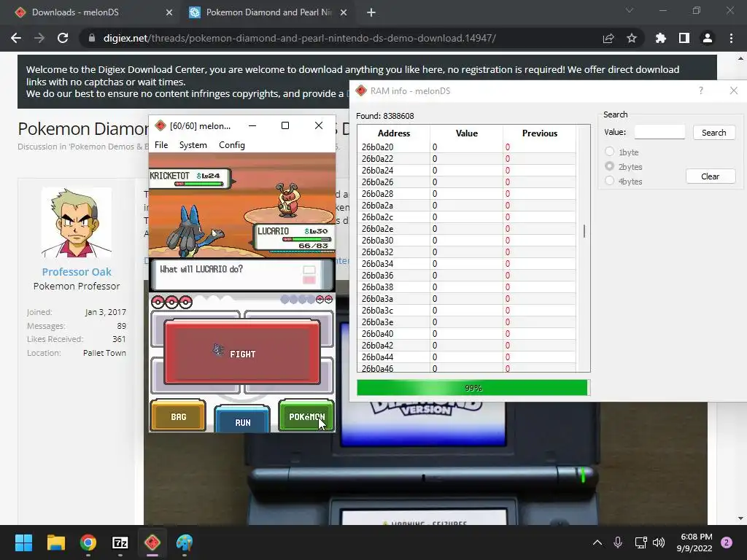The image size is (747, 560).
Task: Show hidden tray icons chevron
Action: pos(597,542)
